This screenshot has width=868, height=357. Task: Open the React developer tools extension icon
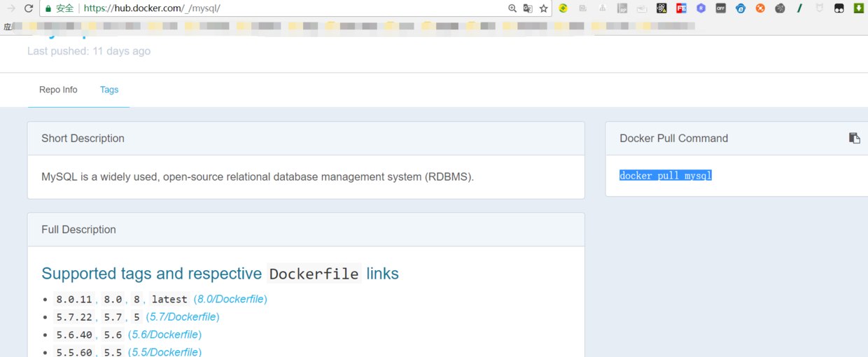coord(661,8)
